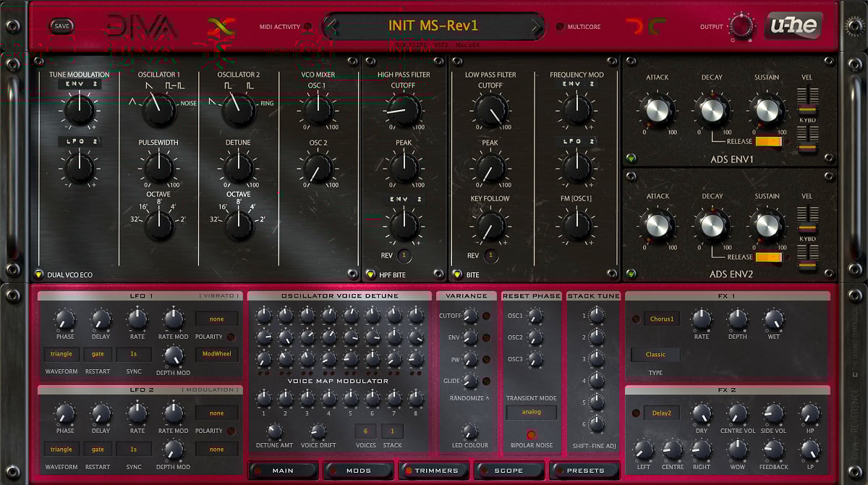868x485 pixels.
Task: Open FX 1 Chorus1 effect dropdown
Action: [662, 319]
